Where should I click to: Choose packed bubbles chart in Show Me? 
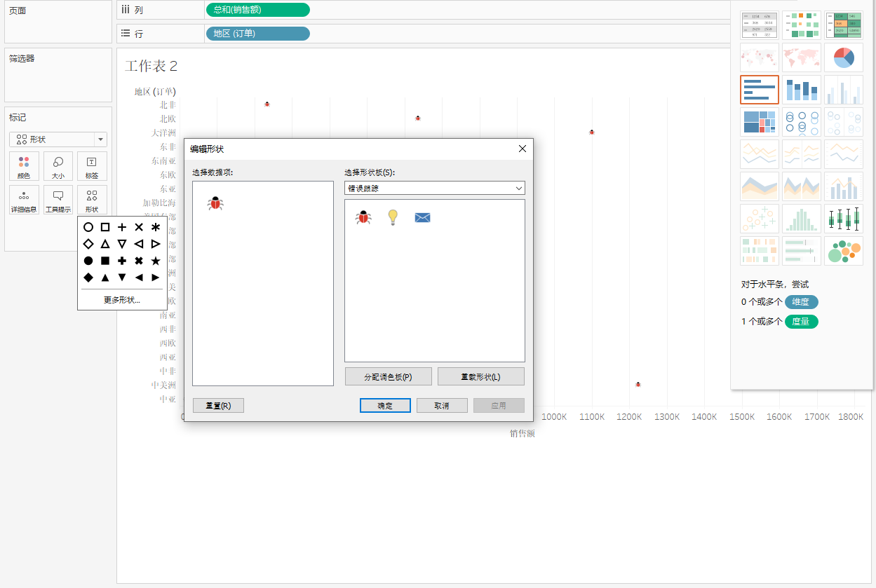pos(844,251)
